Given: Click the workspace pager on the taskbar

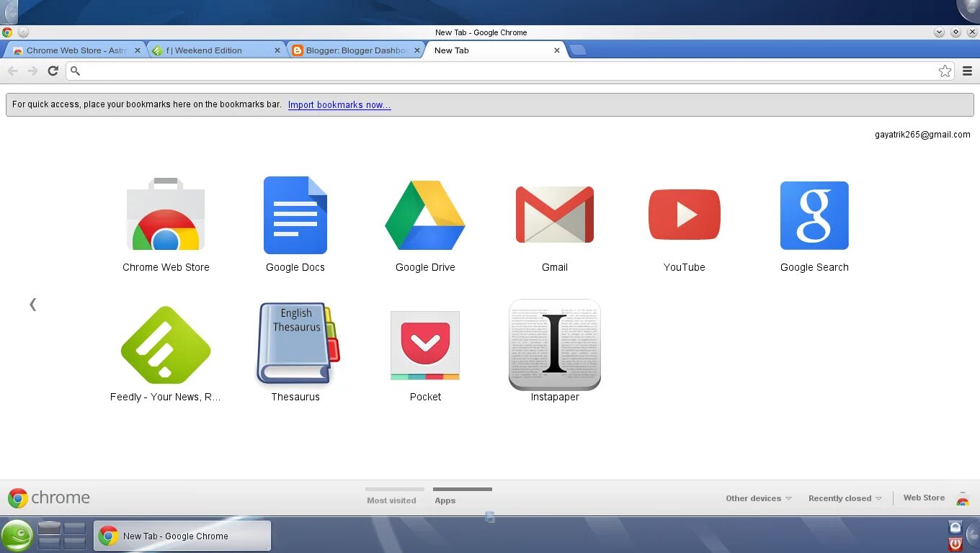Looking at the screenshot, I should pyautogui.click(x=62, y=536).
